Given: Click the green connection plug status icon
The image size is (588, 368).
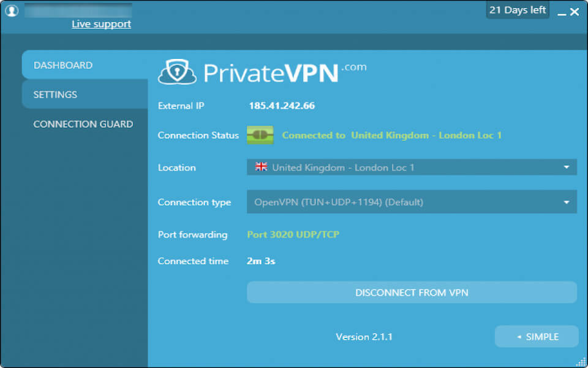Looking at the screenshot, I should click(x=260, y=135).
